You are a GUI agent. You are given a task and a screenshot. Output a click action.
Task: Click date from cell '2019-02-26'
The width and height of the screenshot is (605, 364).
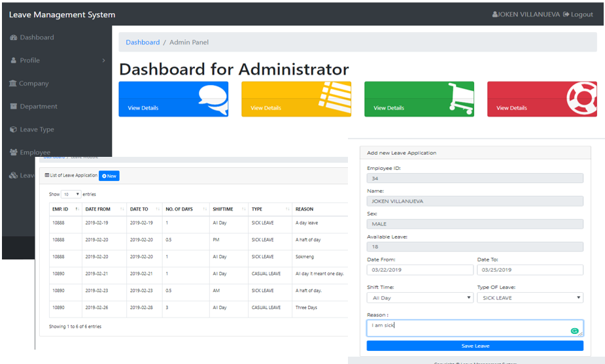[96, 308]
